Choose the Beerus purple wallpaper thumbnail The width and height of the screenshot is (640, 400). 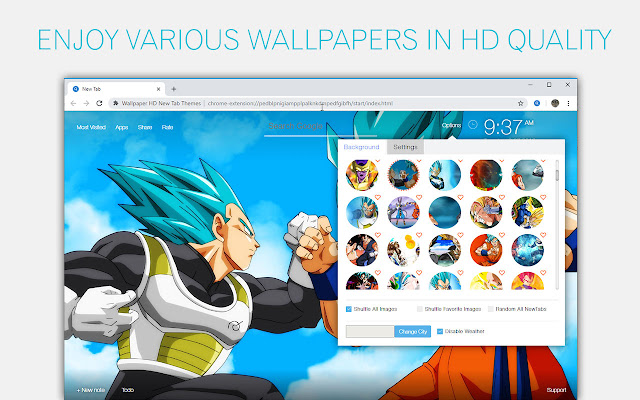pyautogui.click(x=403, y=212)
